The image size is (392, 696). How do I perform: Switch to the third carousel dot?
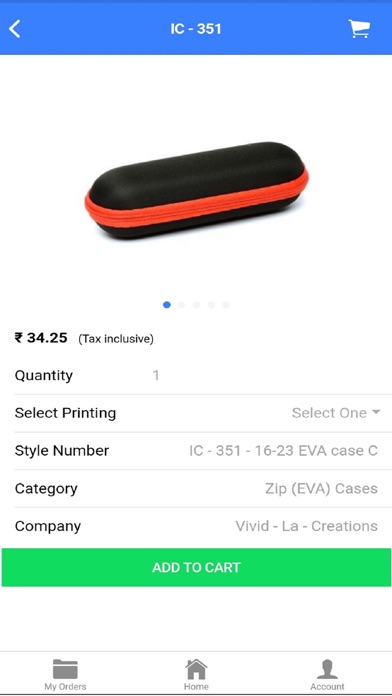196,304
